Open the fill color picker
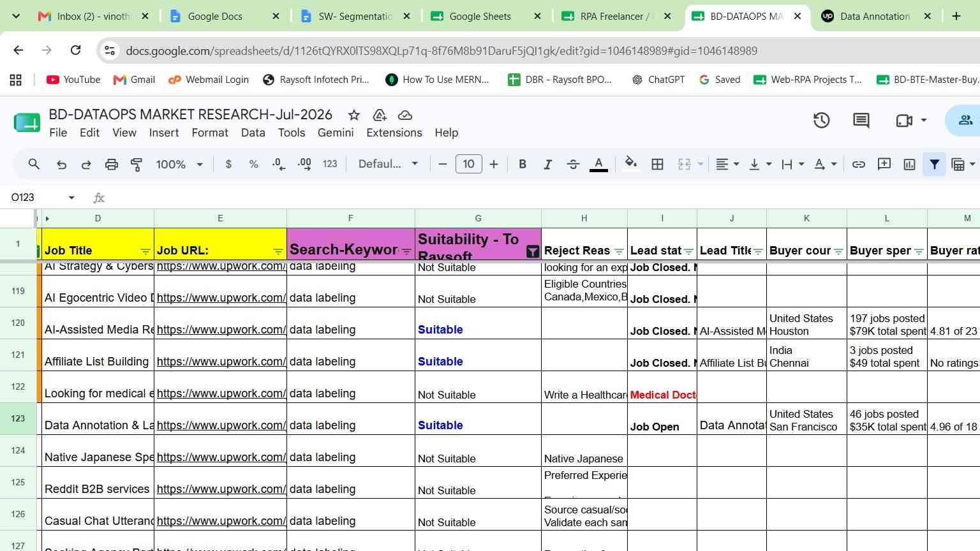 click(x=630, y=165)
